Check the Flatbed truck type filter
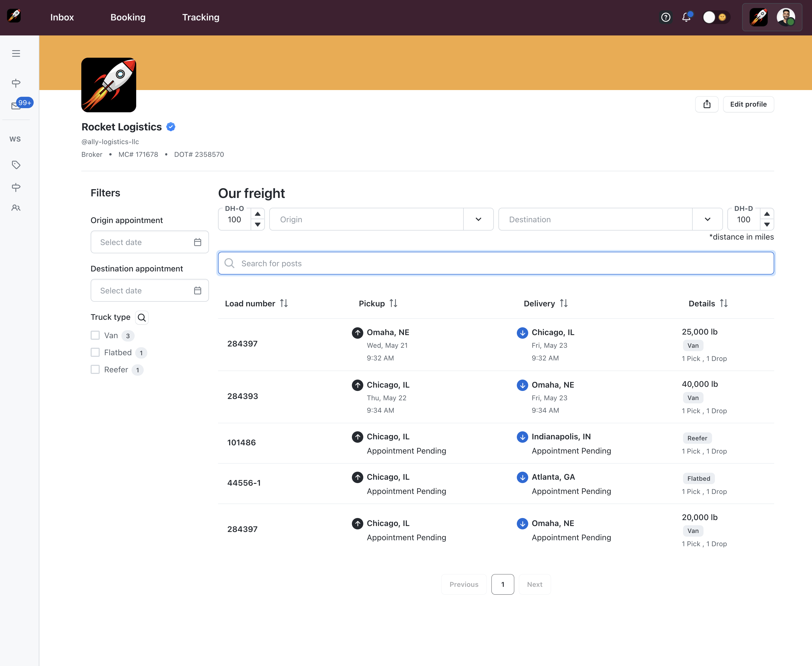The image size is (812, 666). 95,353
